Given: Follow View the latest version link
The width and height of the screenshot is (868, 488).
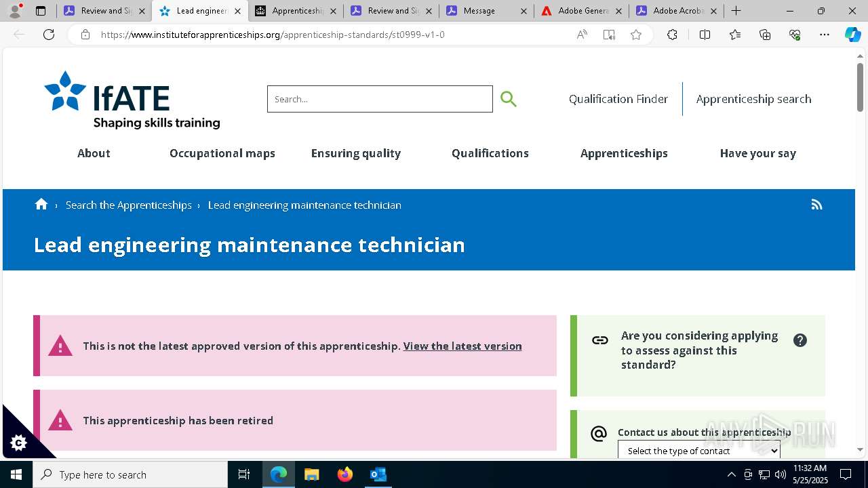Looking at the screenshot, I should coord(462,346).
